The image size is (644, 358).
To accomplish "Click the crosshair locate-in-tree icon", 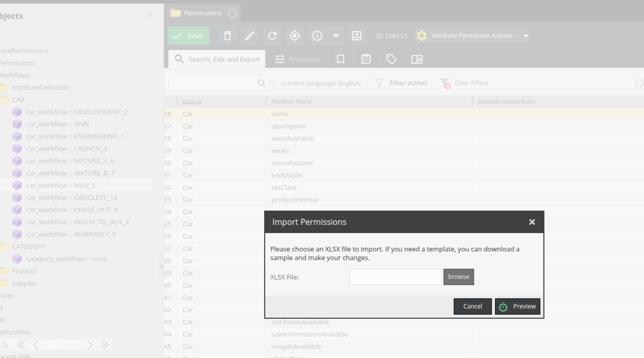I will [x=295, y=36].
